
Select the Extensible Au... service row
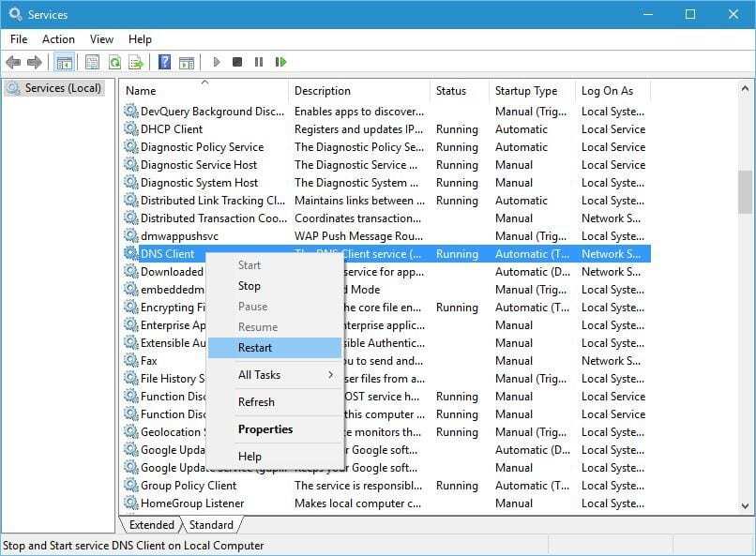386,342
